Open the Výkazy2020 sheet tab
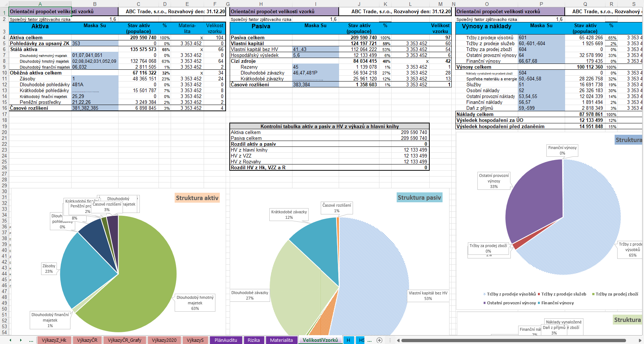 164,340
